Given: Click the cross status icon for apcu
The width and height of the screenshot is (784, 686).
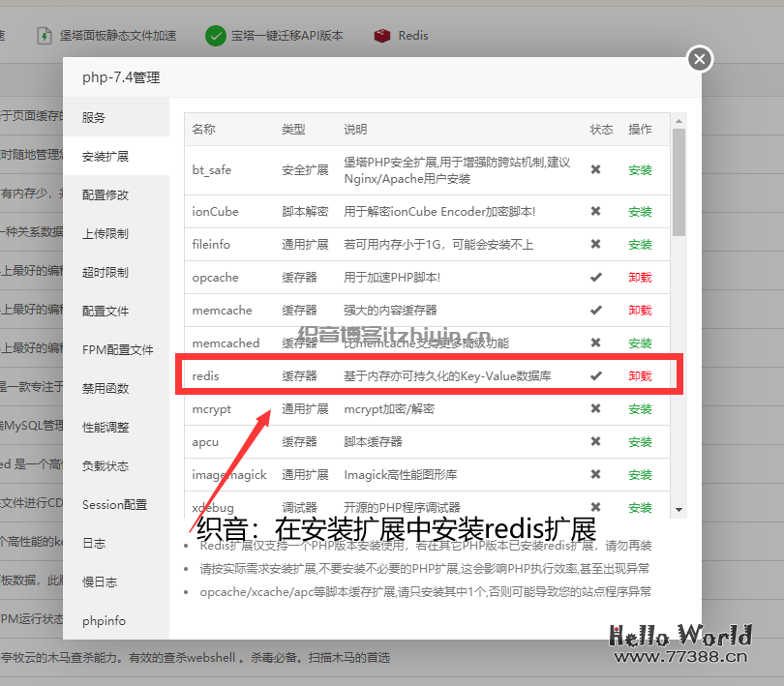Looking at the screenshot, I should tap(595, 442).
